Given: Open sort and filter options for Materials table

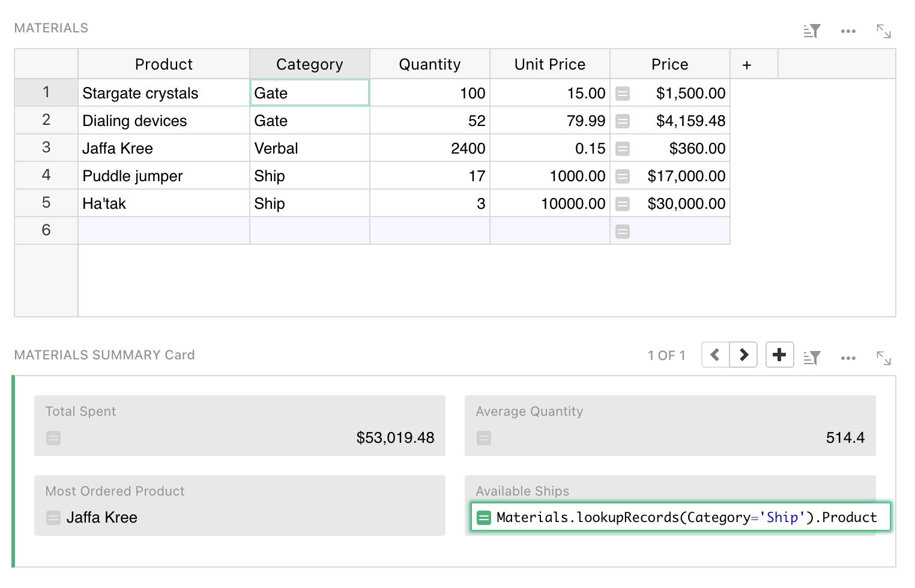Looking at the screenshot, I should pyautogui.click(x=812, y=30).
